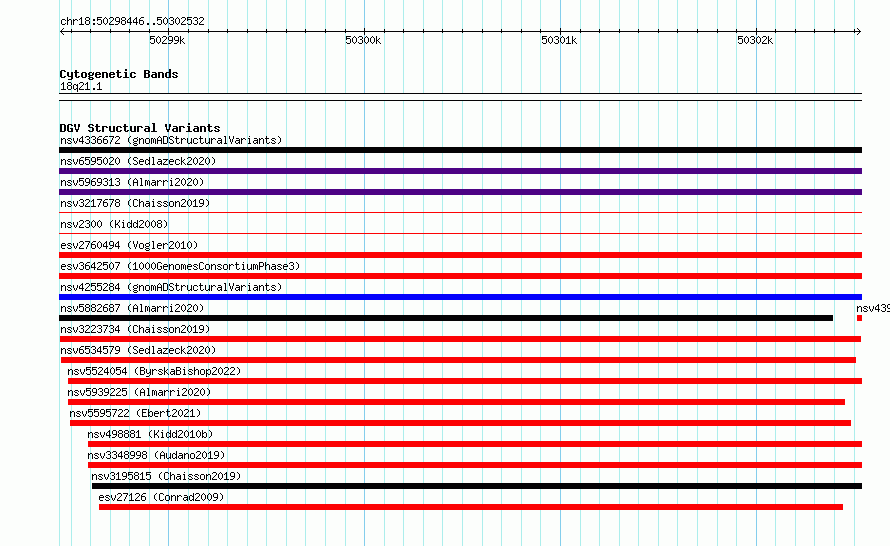This screenshot has height=546, width=890.
Task: Select thin red line under nsv2300
Action: pos(460,234)
